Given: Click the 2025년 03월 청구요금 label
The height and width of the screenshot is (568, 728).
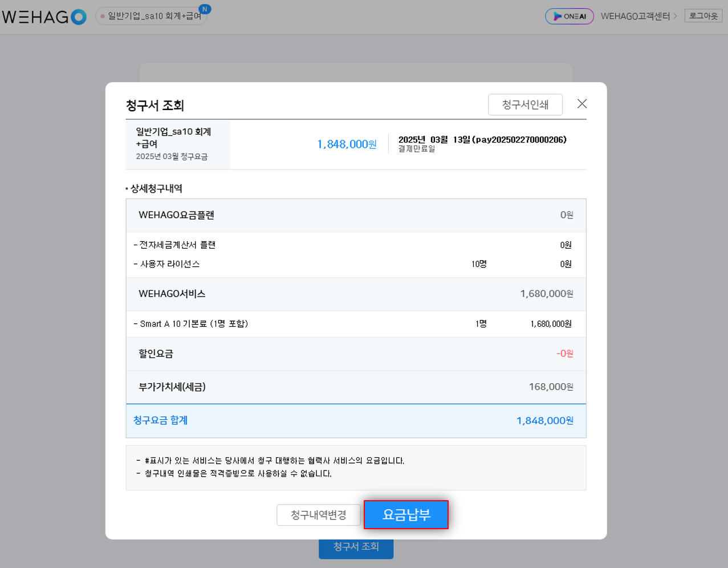Looking at the screenshot, I should tap(172, 157).
